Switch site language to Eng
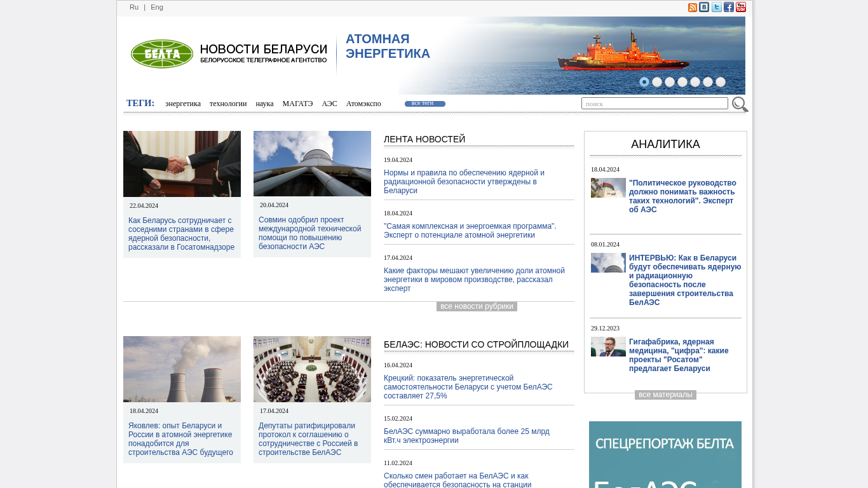The width and height of the screenshot is (868, 488). [157, 7]
